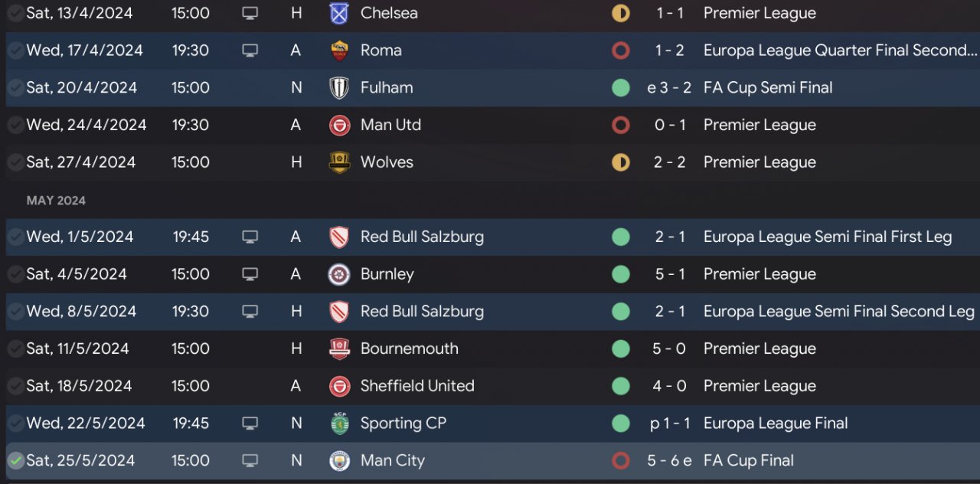Toggle the green checkmark on the Man City fixture
This screenshot has height=484, width=980.
(15, 460)
